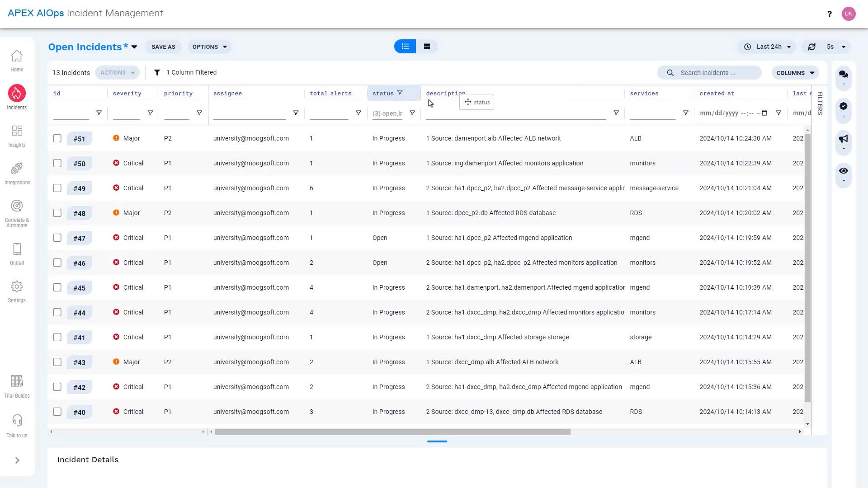Open the Home sidebar icon
The height and width of the screenshot is (488, 868).
pos(17,56)
